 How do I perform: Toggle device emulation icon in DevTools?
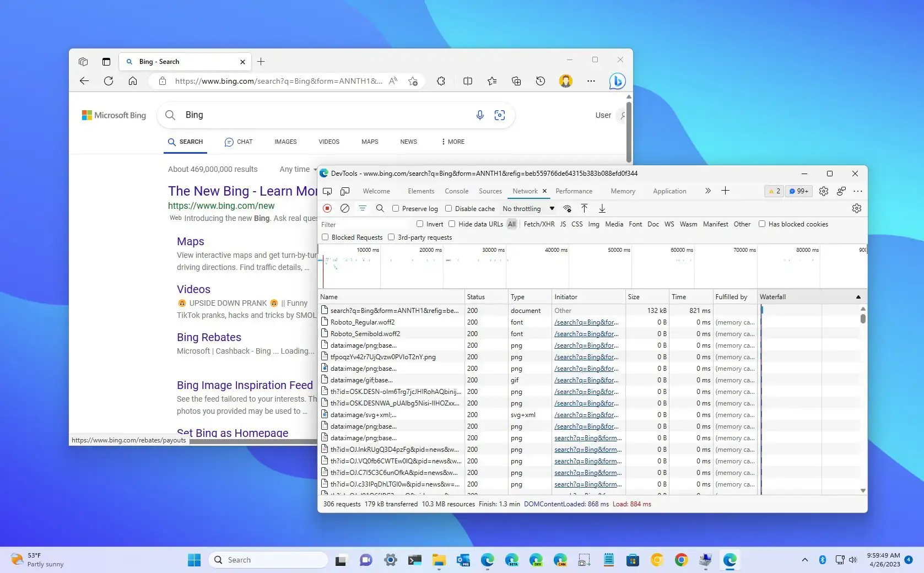(x=345, y=191)
